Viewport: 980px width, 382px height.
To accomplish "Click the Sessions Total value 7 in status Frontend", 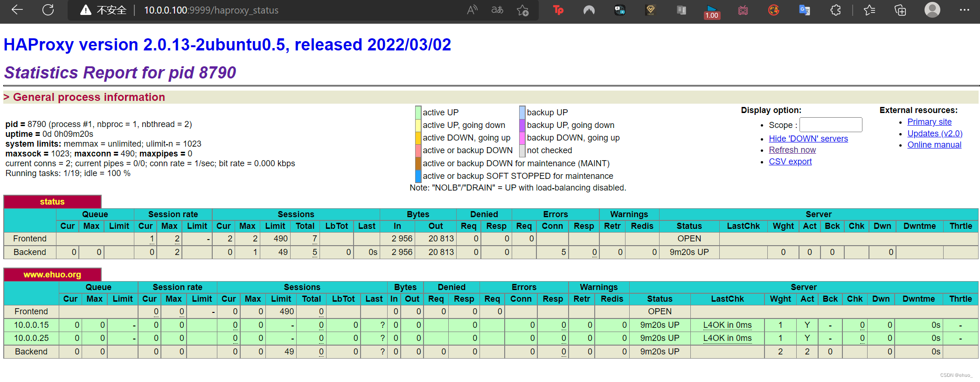I will [x=315, y=239].
